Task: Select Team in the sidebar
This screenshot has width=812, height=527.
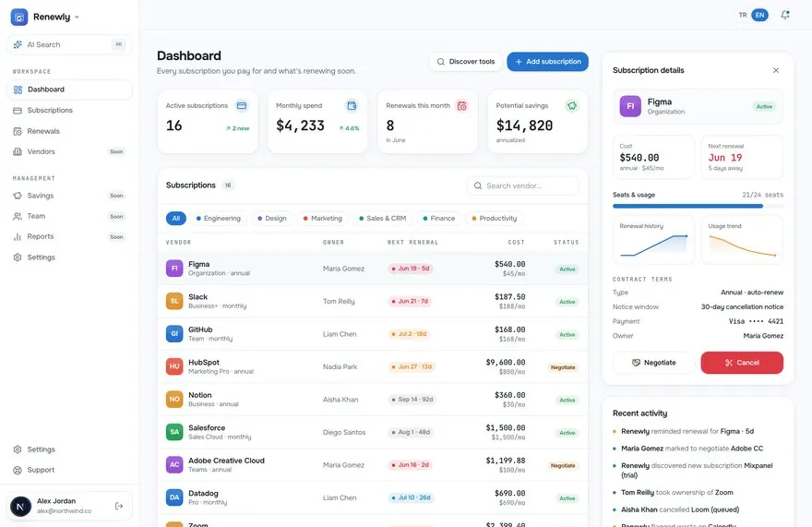Action: (x=69, y=216)
